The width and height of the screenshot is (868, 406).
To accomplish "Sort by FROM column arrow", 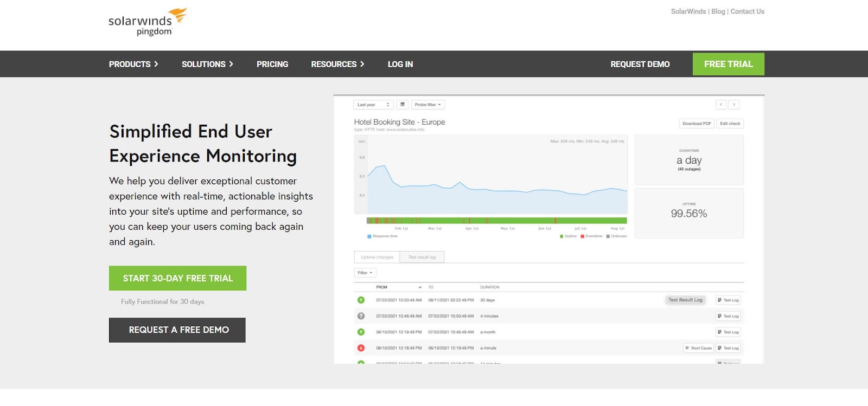I will (420, 287).
